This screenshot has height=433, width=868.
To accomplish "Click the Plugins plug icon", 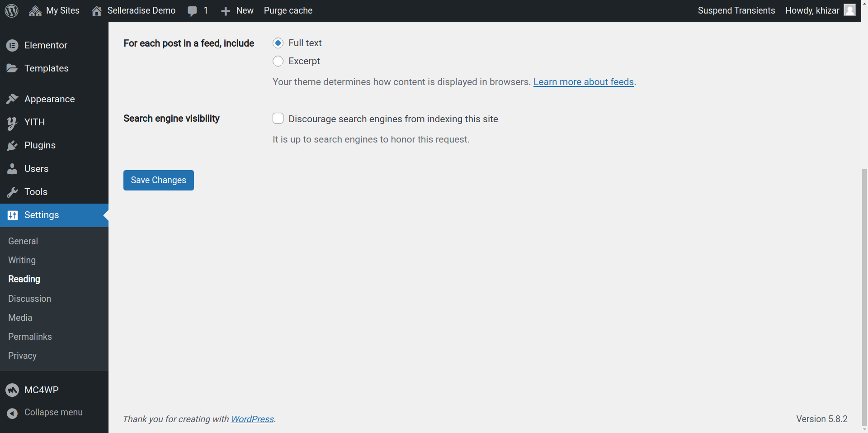I will click(x=12, y=145).
